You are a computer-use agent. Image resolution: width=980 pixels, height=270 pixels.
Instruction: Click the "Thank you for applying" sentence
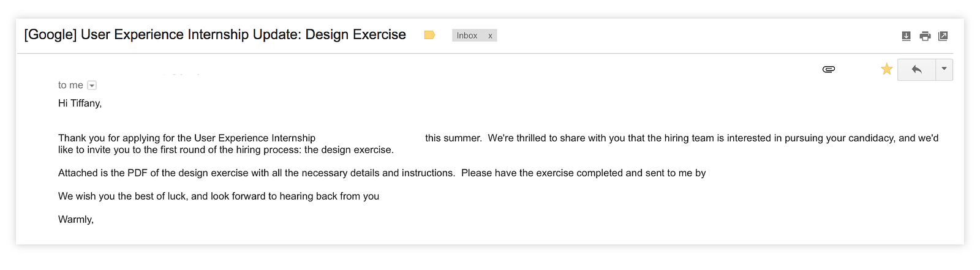point(187,138)
